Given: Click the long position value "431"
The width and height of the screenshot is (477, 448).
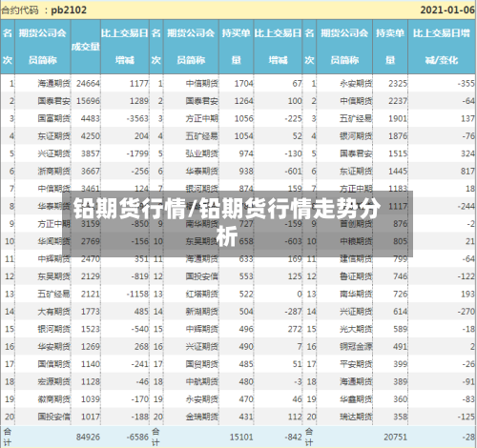Looking at the screenshot, I should [246, 417].
